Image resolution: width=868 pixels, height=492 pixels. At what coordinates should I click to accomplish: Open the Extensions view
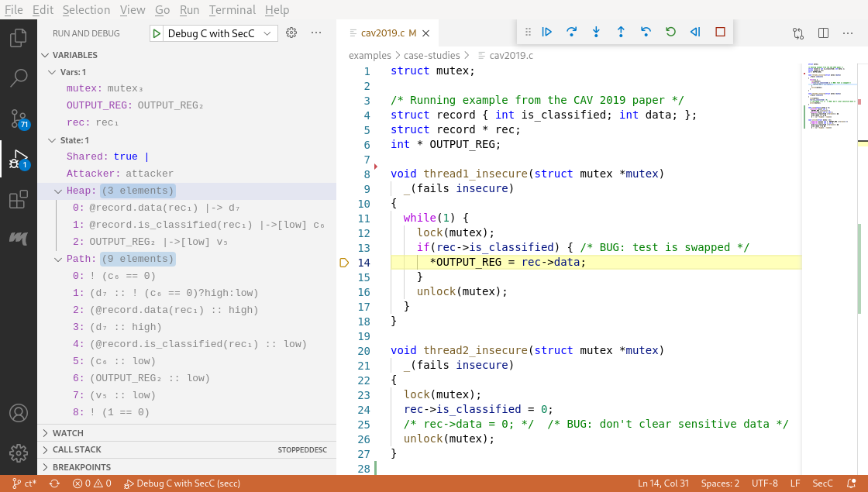pyautogui.click(x=19, y=200)
